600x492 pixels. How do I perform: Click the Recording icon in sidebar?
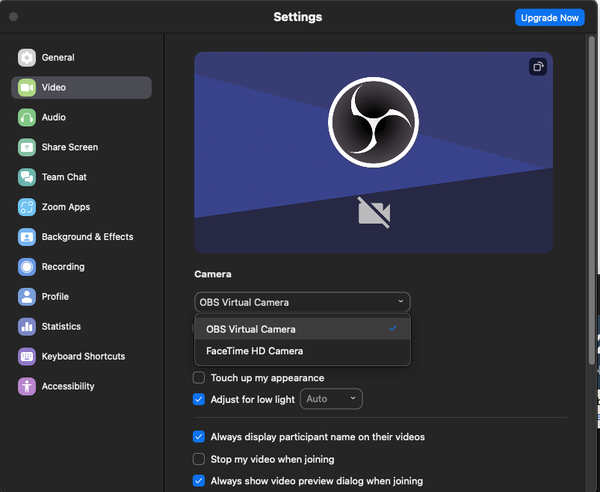coord(26,267)
